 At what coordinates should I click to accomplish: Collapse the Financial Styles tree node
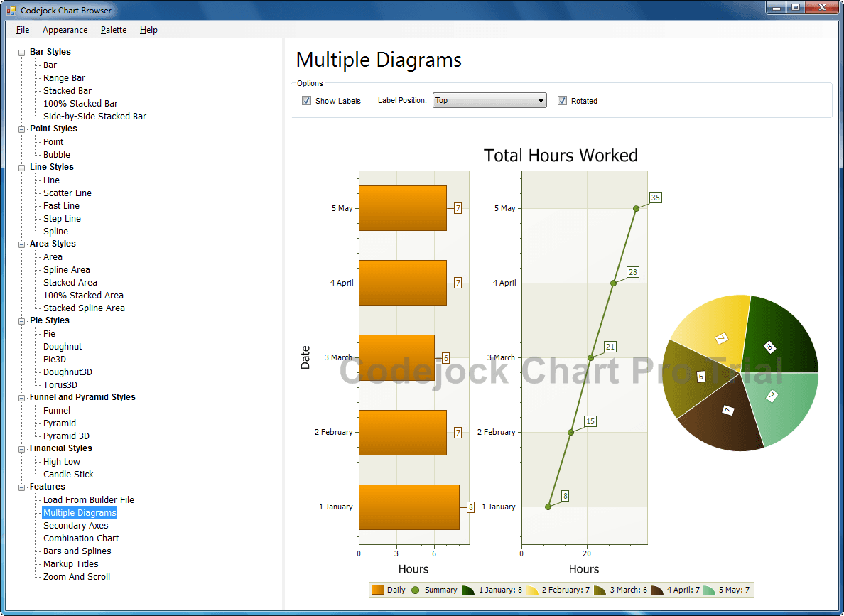pyautogui.click(x=21, y=449)
